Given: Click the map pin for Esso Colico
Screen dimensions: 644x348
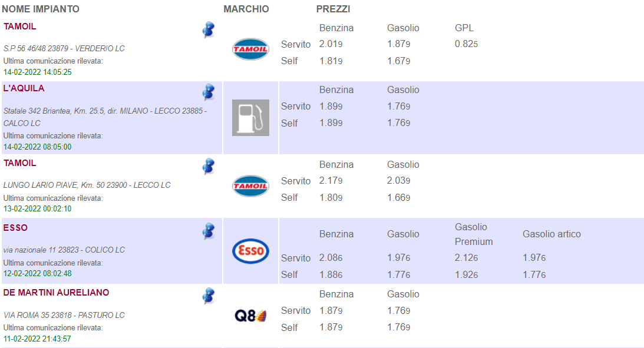Looking at the screenshot, I should click(x=209, y=231).
